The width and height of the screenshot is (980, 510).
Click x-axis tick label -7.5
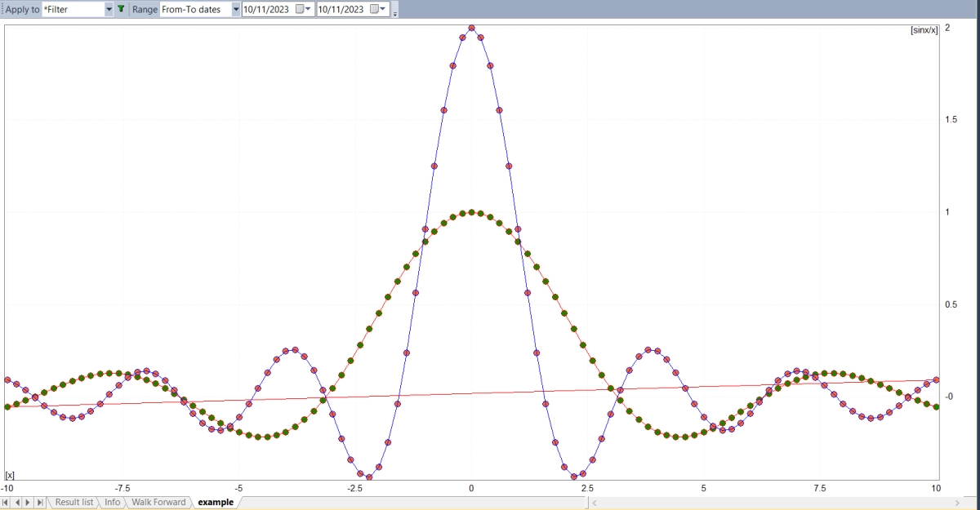coord(122,488)
